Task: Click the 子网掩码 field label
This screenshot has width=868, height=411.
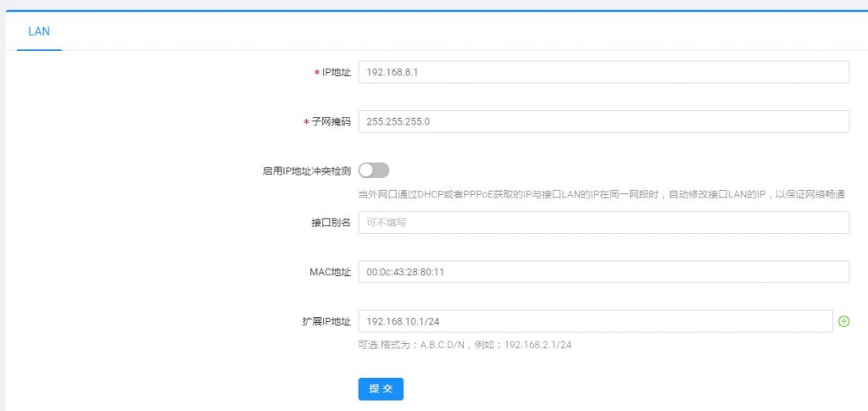Action: click(x=331, y=122)
